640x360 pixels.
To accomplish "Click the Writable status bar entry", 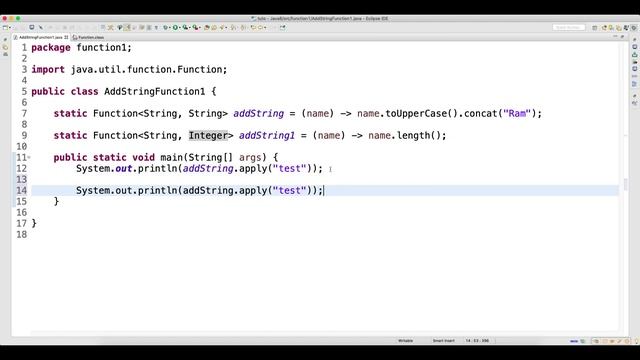I will 405,340.
